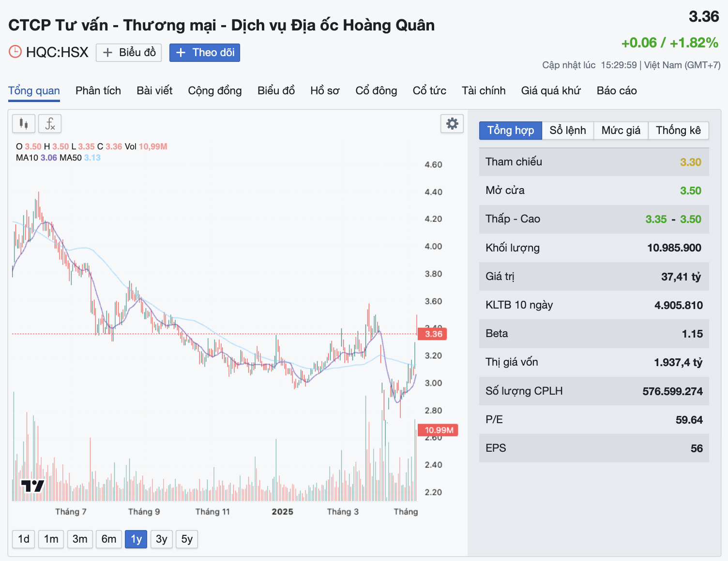Open the Bài viết tab
Image resolution: width=728 pixels, height=561 pixels.
(x=154, y=91)
